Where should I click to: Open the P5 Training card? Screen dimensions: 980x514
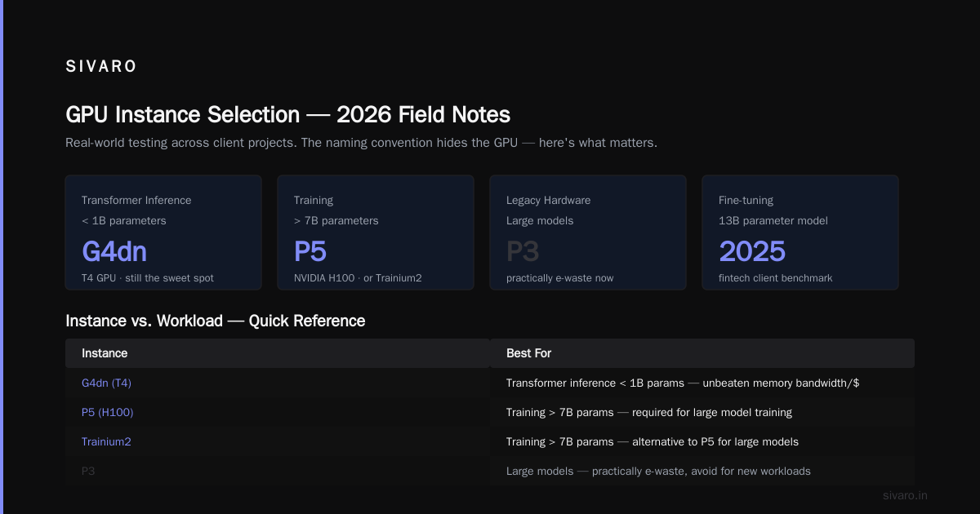pos(376,233)
